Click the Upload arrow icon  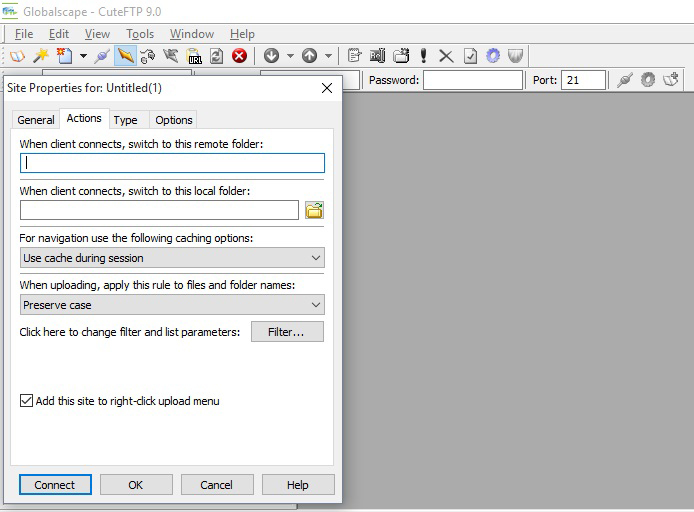tap(309, 56)
